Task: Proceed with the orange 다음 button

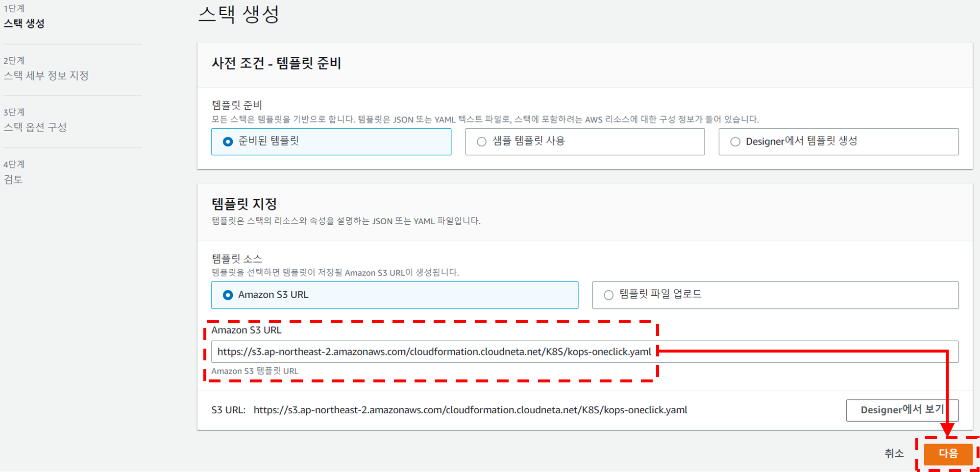Action: click(x=948, y=453)
